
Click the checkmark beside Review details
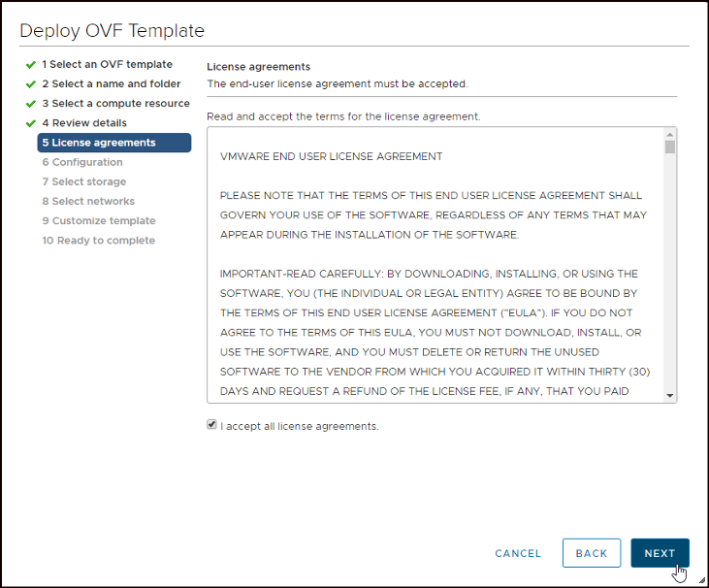click(31, 123)
